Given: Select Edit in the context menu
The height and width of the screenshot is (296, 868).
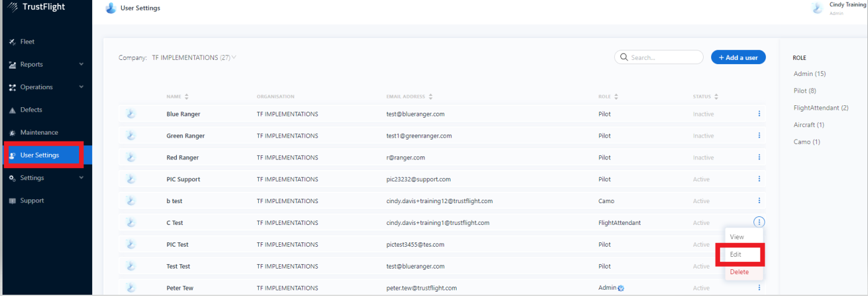Looking at the screenshot, I should click(737, 255).
